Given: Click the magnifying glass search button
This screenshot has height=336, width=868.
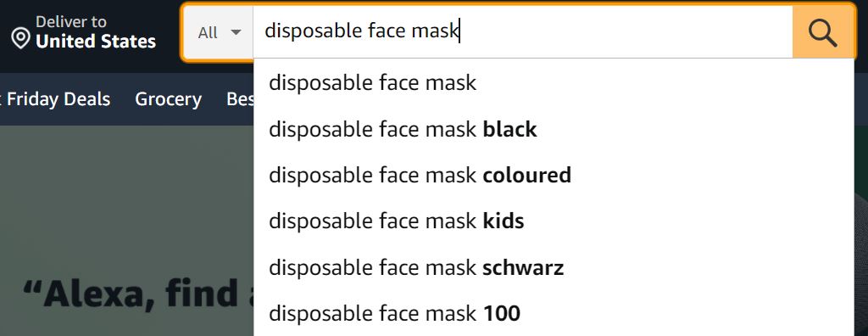Looking at the screenshot, I should point(823,32).
